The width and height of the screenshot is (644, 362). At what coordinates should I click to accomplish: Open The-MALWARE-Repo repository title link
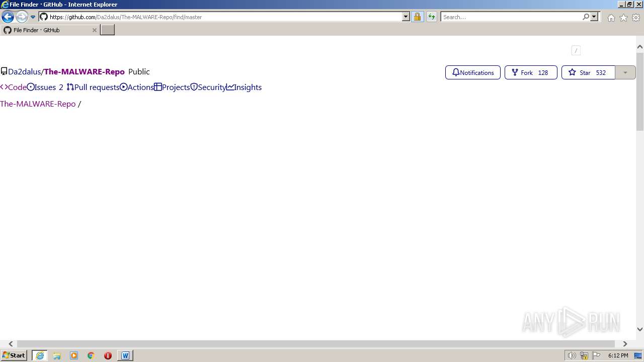tap(84, 72)
